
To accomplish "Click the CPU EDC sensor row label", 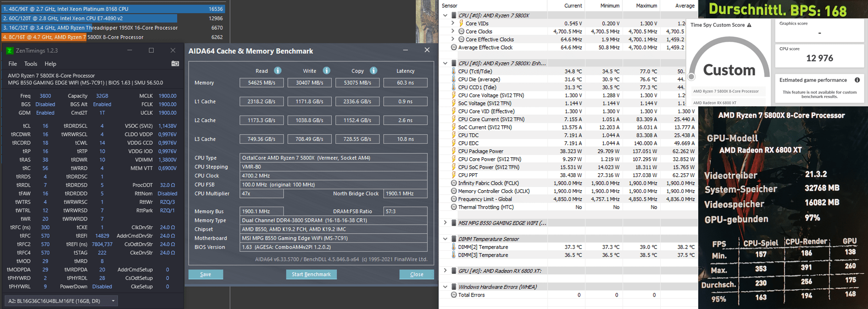I will [468, 143].
